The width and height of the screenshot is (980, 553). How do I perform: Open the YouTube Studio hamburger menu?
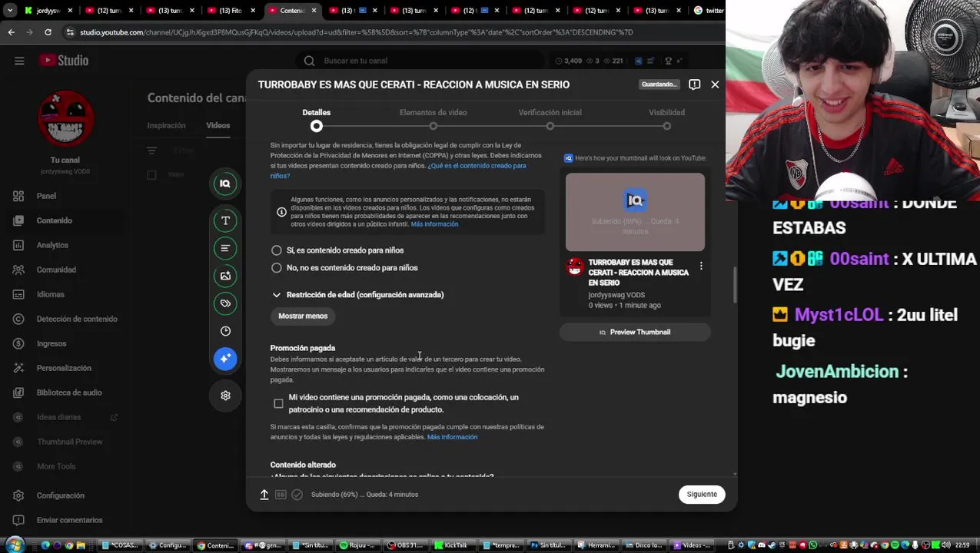(19, 61)
